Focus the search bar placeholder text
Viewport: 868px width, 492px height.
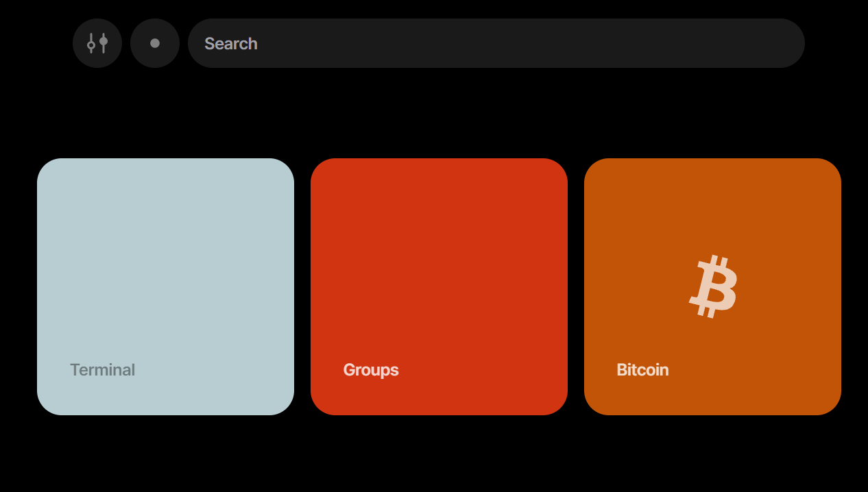[230, 42]
